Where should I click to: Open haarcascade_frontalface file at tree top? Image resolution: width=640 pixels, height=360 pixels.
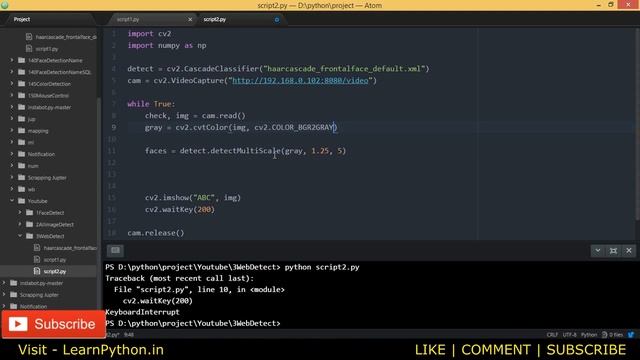click(x=66, y=37)
